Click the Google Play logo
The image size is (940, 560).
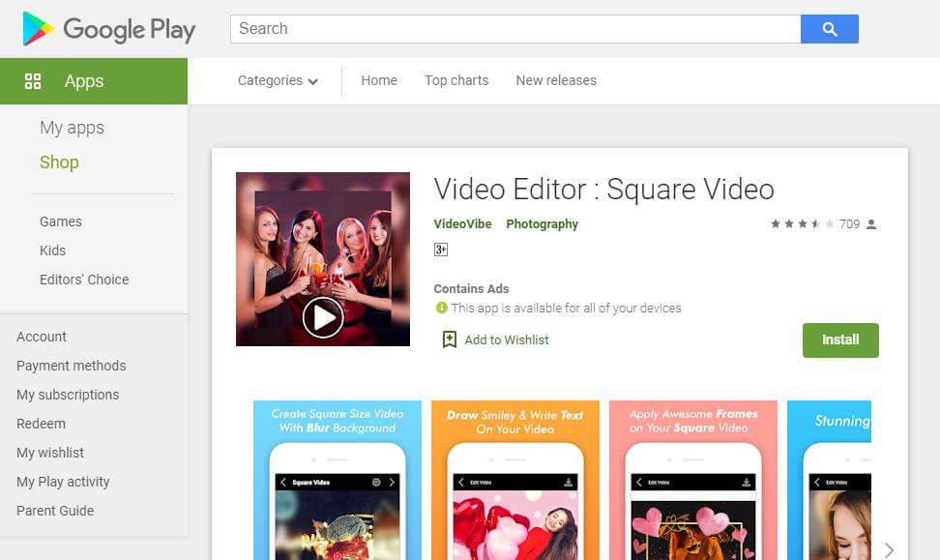click(x=108, y=29)
